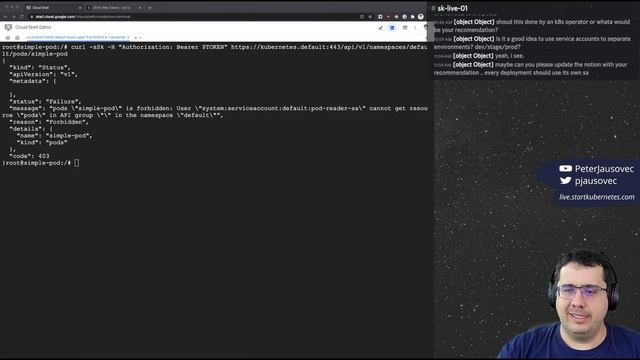The image size is (640, 360).
Task: Click the curl command line in terminal
Action: click(x=215, y=51)
